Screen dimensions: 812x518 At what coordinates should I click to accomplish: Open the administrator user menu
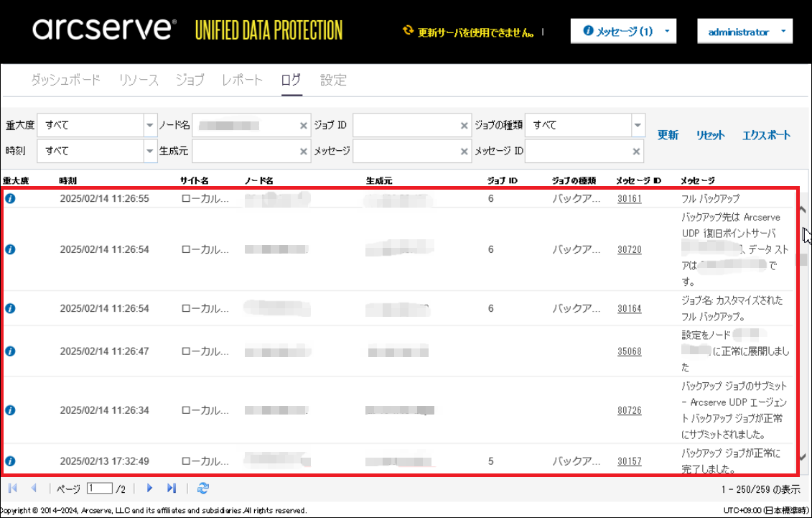pos(745,32)
